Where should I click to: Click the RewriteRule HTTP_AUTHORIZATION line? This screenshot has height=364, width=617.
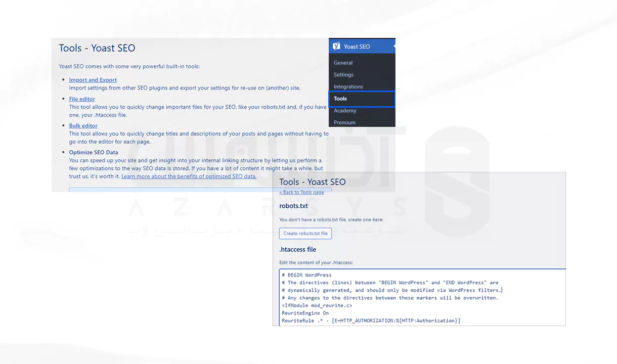pos(371,321)
